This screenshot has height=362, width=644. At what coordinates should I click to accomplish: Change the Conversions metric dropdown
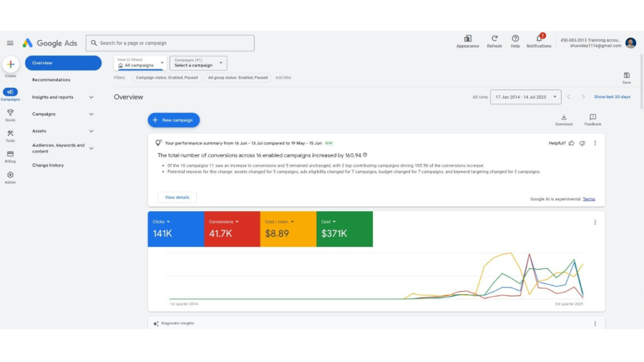[223, 222]
